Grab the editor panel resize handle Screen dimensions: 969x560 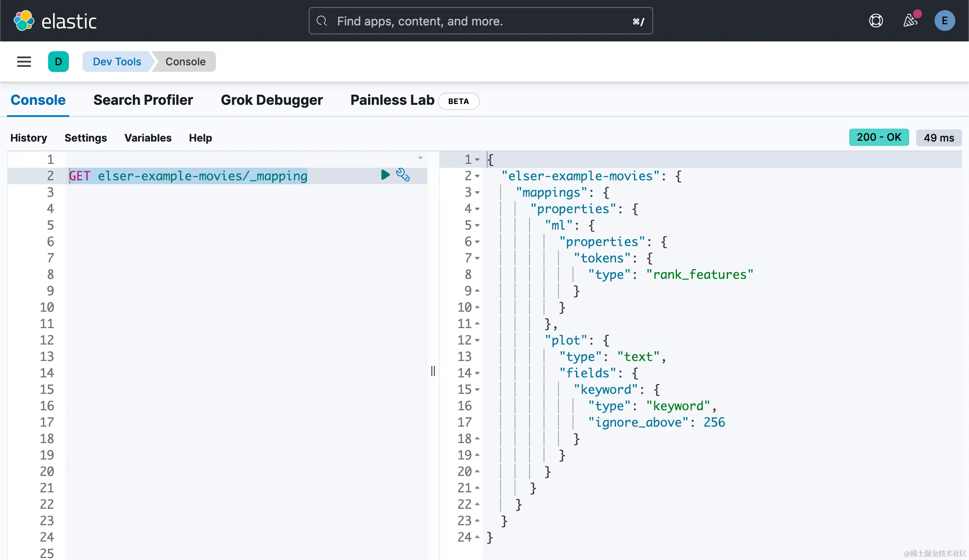433,371
